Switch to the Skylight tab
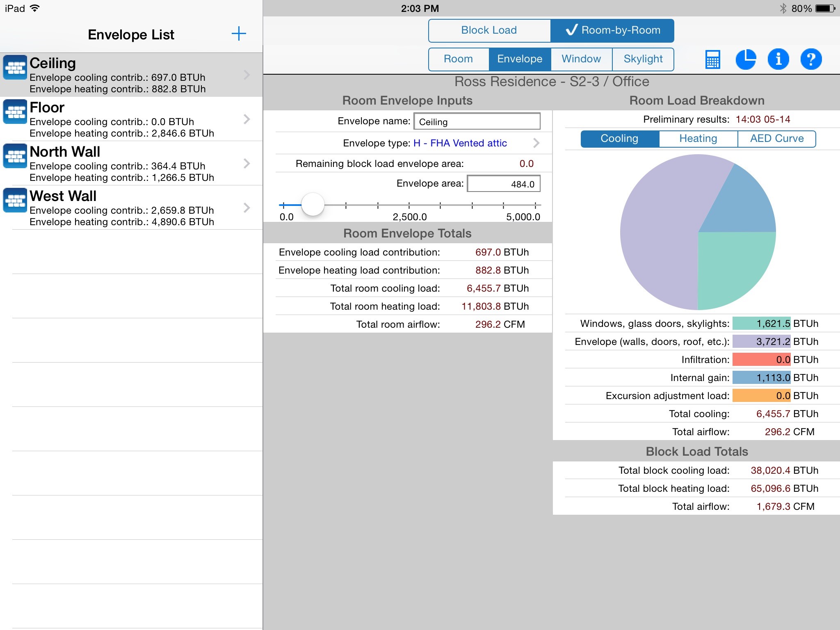 [643, 59]
